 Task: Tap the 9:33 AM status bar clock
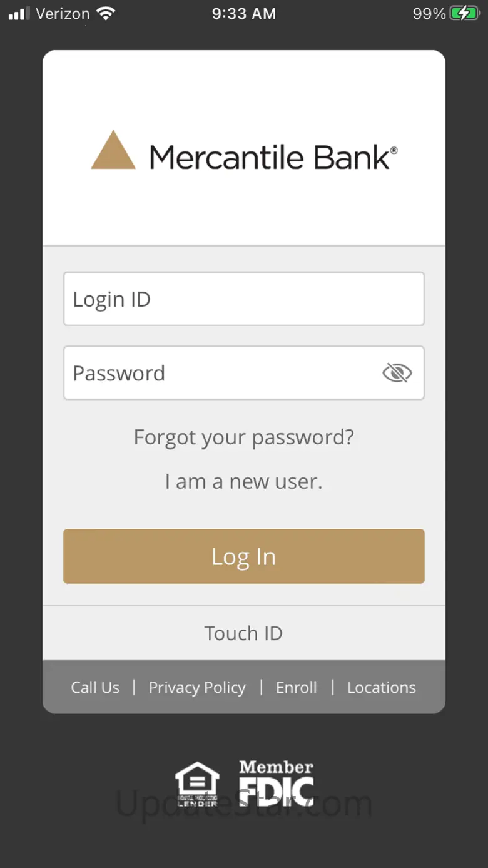pyautogui.click(x=244, y=14)
